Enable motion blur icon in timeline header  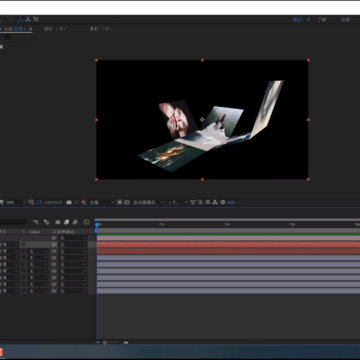[75, 222]
